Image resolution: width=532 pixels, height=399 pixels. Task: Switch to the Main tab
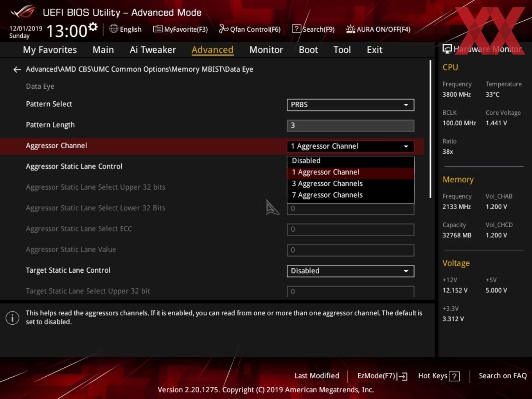(x=103, y=50)
